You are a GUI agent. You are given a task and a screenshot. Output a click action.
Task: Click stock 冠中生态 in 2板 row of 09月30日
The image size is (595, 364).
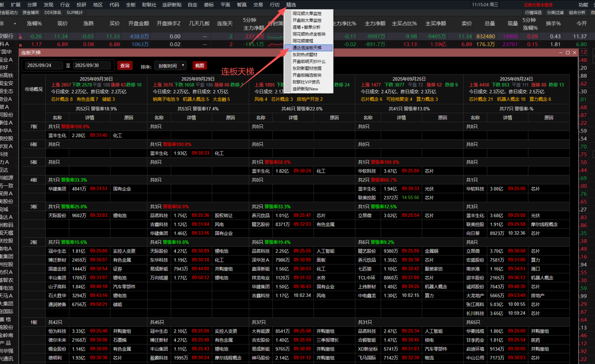(x=57, y=251)
